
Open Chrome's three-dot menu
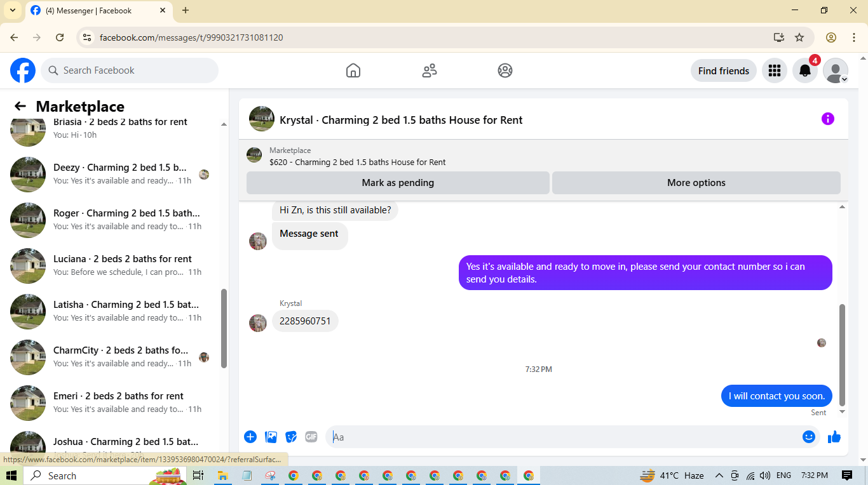coord(854,37)
